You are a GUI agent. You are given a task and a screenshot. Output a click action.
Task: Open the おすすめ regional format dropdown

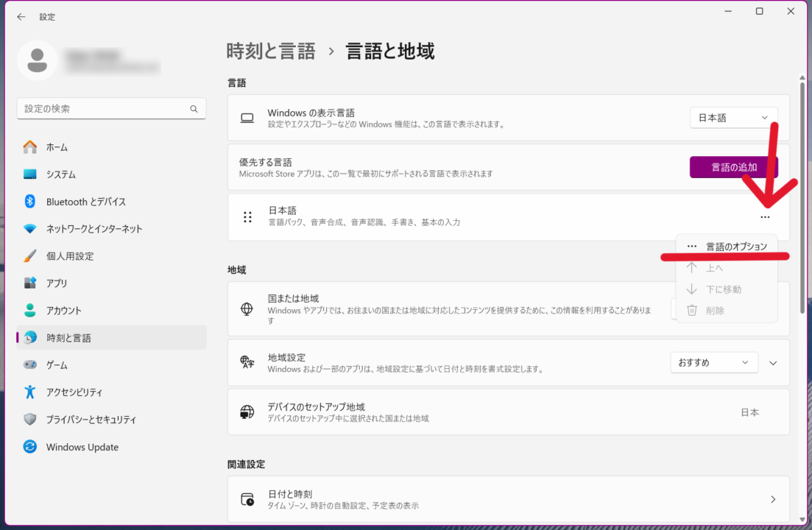point(714,362)
